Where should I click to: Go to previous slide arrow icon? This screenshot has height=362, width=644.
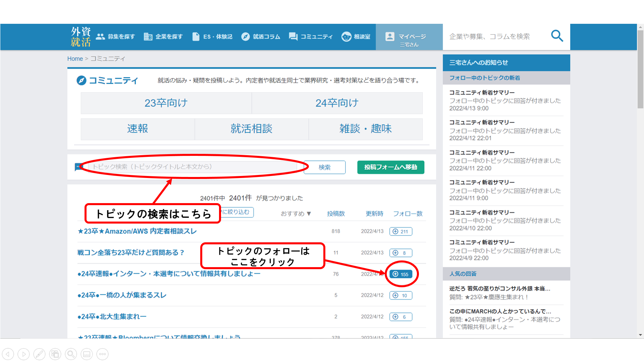(8, 354)
